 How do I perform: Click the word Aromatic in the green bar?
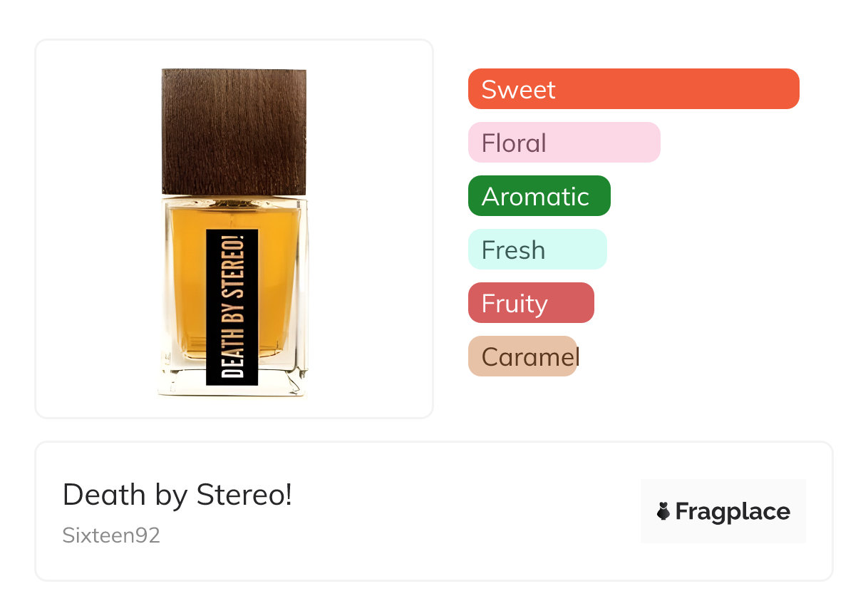(535, 196)
